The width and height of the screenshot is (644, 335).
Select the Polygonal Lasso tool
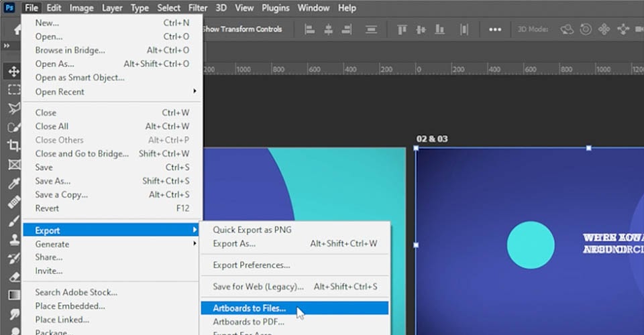tap(14, 109)
